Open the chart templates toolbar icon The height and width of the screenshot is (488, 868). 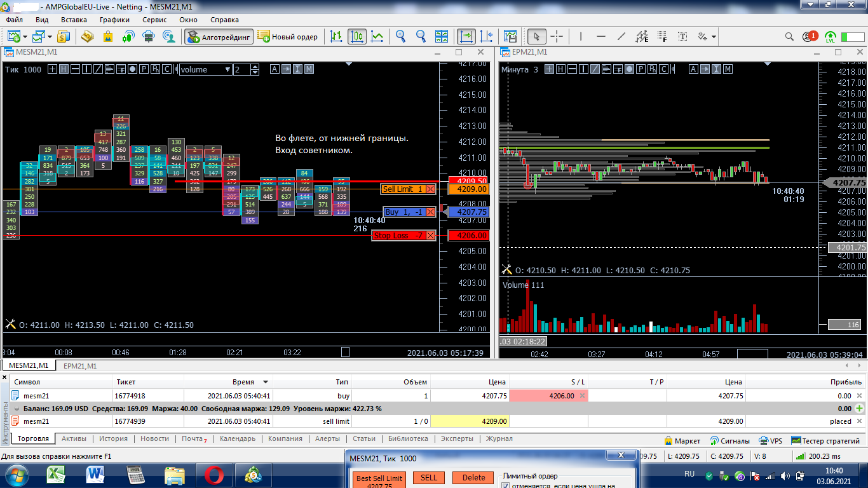pyautogui.click(x=510, y=37)
